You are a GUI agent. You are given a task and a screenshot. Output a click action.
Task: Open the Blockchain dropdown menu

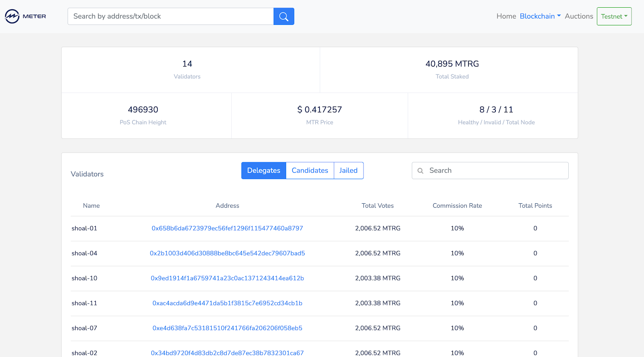(x=540, y=16)
